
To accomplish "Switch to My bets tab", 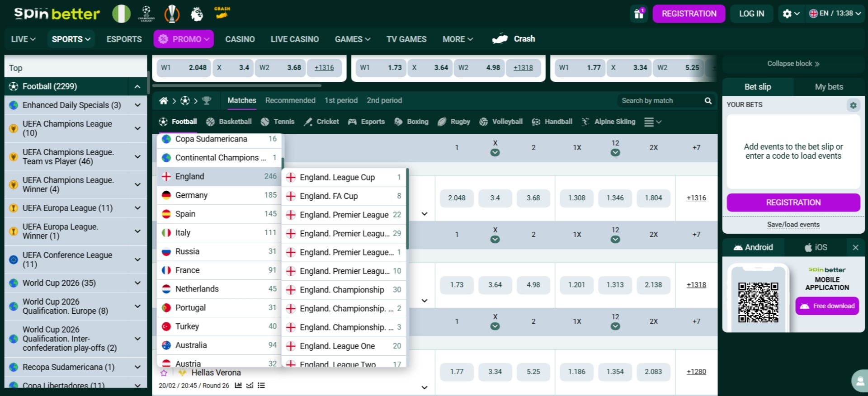I will (829, 87).
